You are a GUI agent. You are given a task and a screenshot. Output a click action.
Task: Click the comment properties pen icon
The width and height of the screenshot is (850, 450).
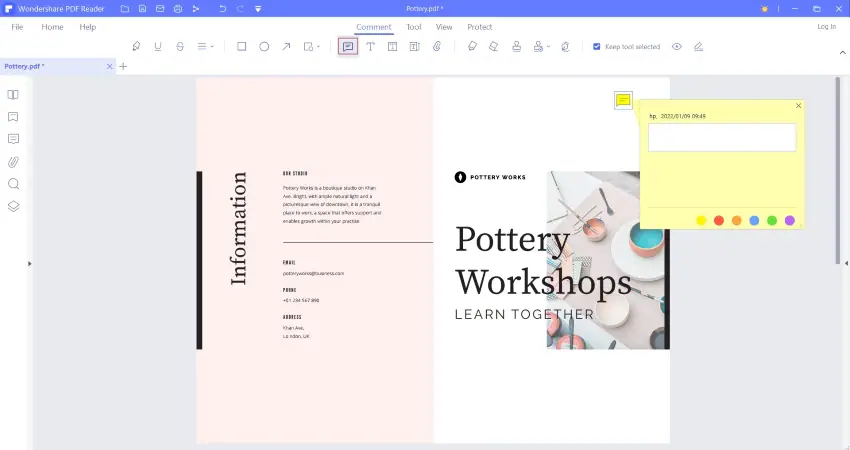tap(698, 47)
